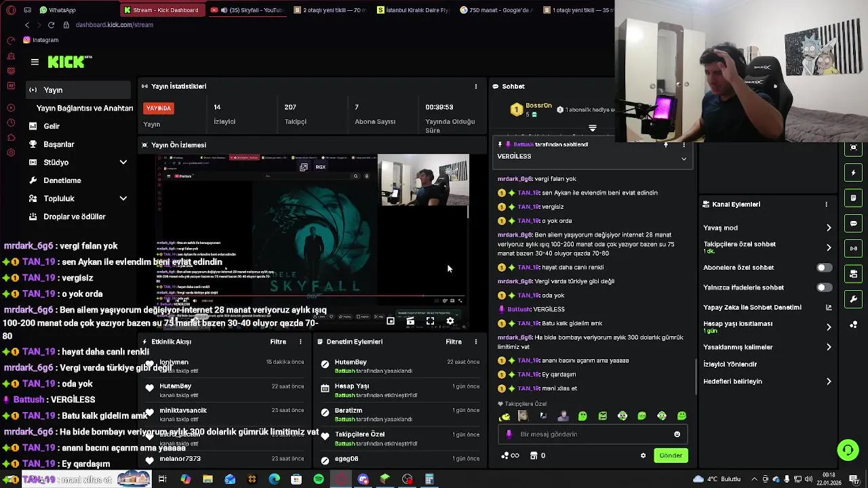Click the channel actions sidebar icon
Screen dimensions: 868x488
(854, 274)
